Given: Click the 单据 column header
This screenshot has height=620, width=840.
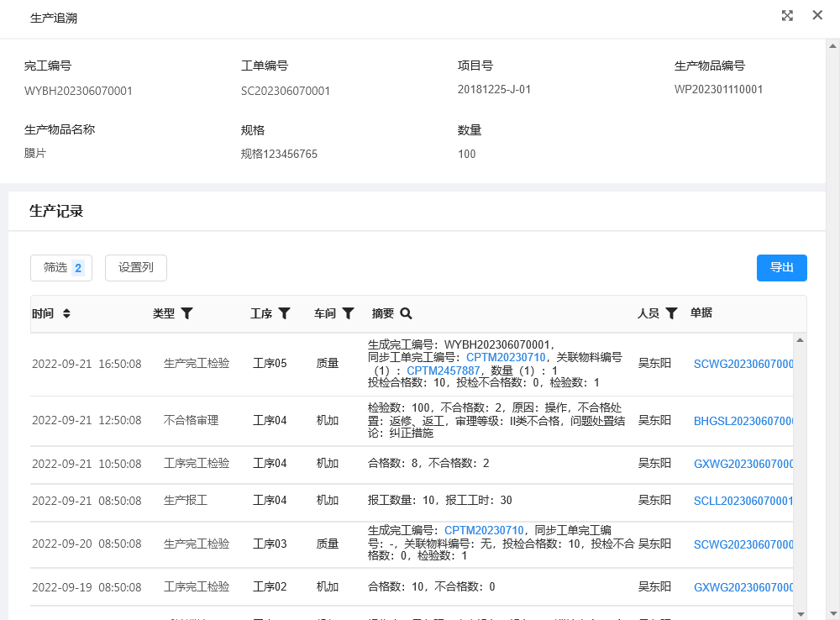Looking at the screenshot, I should point(701,313).
